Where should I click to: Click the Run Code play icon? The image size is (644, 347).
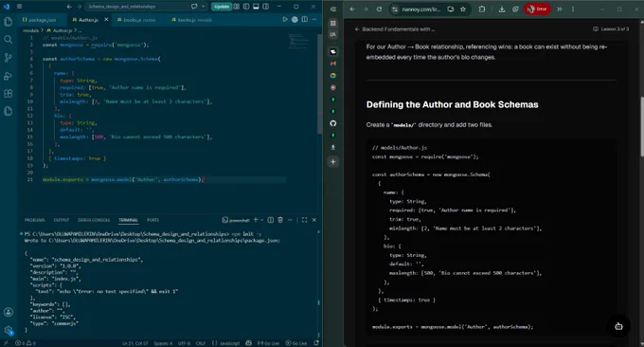285,19
